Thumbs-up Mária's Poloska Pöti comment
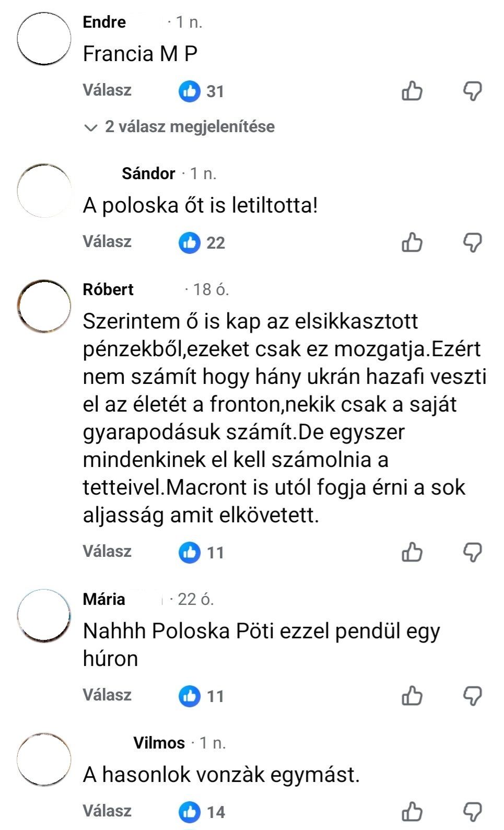Image resolution: width=504 pixels, height=830 pixels. coord(412,696)
